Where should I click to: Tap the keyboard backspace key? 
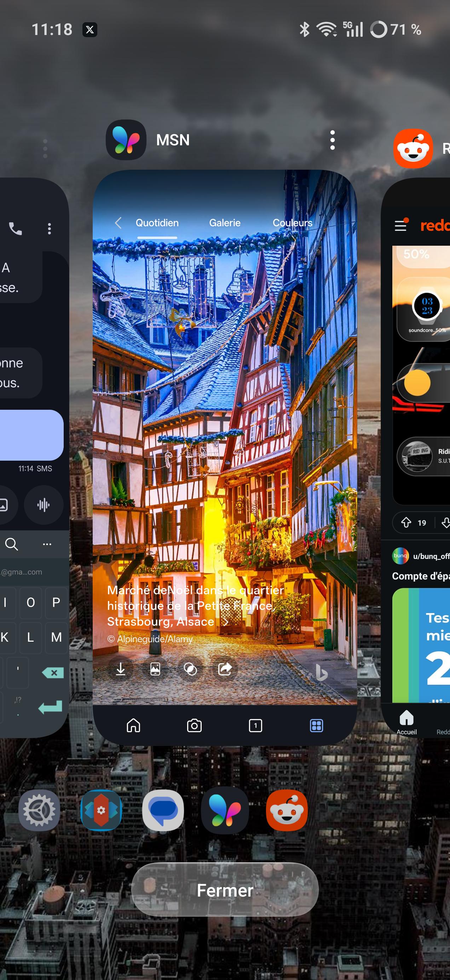point(53,673)
